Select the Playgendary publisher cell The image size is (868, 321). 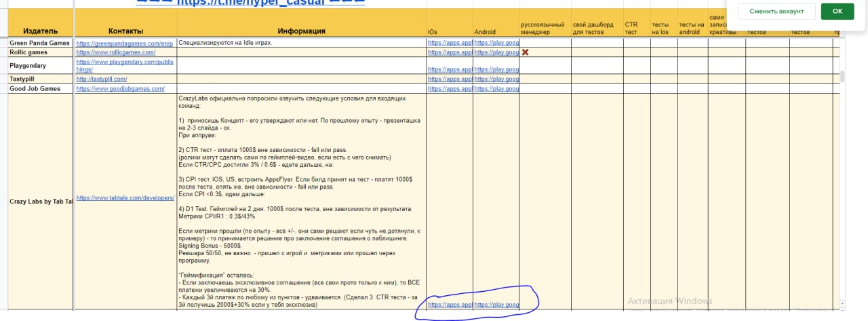[x=40, y=65]
